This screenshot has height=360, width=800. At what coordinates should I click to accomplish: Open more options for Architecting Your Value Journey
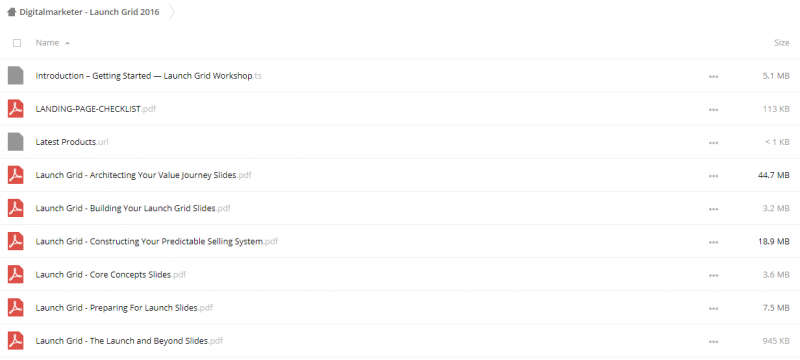point(713,176)
